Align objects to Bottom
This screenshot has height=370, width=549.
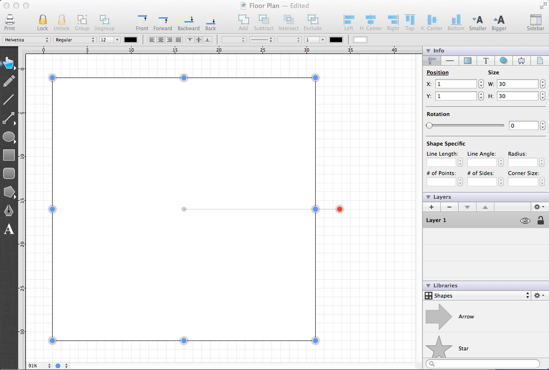pos(456,22)
